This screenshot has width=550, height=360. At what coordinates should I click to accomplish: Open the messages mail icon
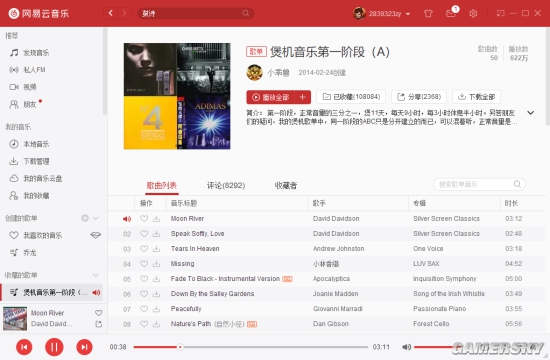[x=451, y=14]
